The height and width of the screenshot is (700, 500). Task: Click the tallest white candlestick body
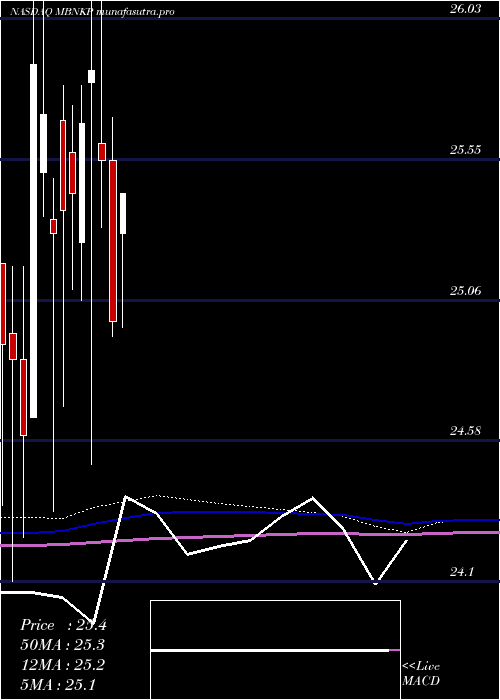[x=33, y=241]
